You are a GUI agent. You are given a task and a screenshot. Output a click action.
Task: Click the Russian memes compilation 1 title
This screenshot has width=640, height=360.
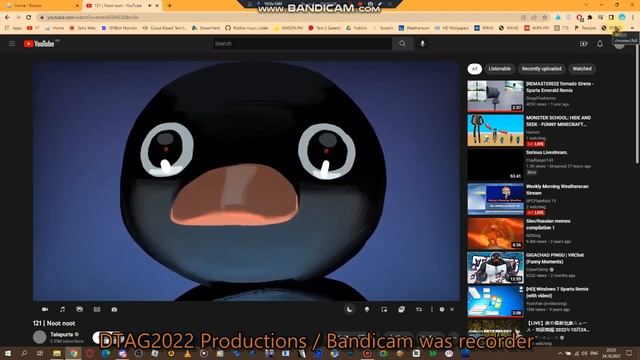point(548,224)
